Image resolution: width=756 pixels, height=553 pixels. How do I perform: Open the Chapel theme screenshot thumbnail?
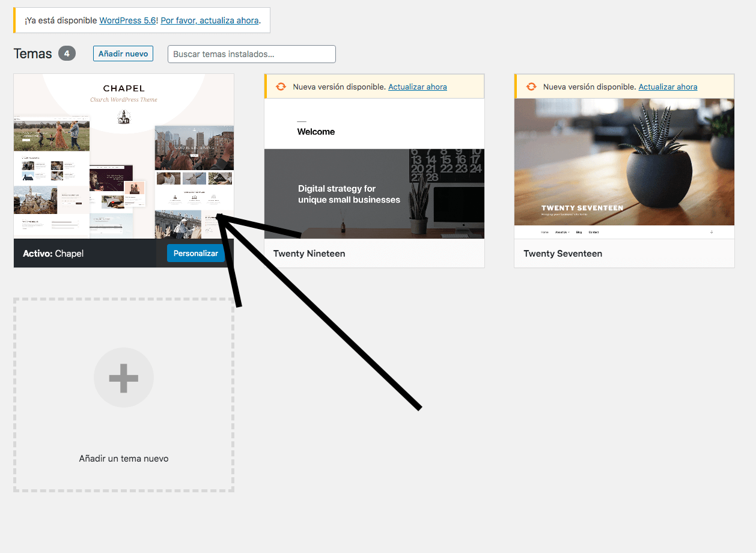coord(124,156)
